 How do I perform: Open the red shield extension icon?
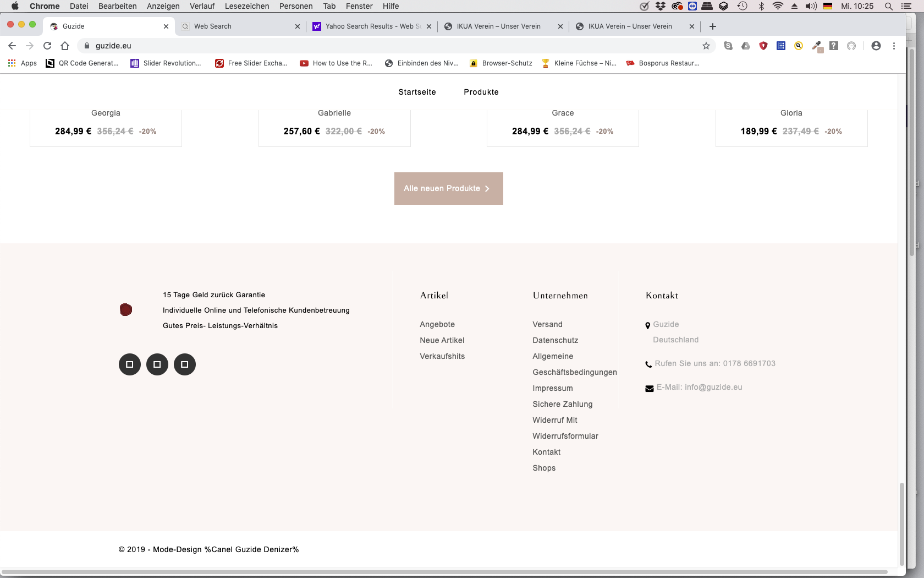[x=763, y=46]
